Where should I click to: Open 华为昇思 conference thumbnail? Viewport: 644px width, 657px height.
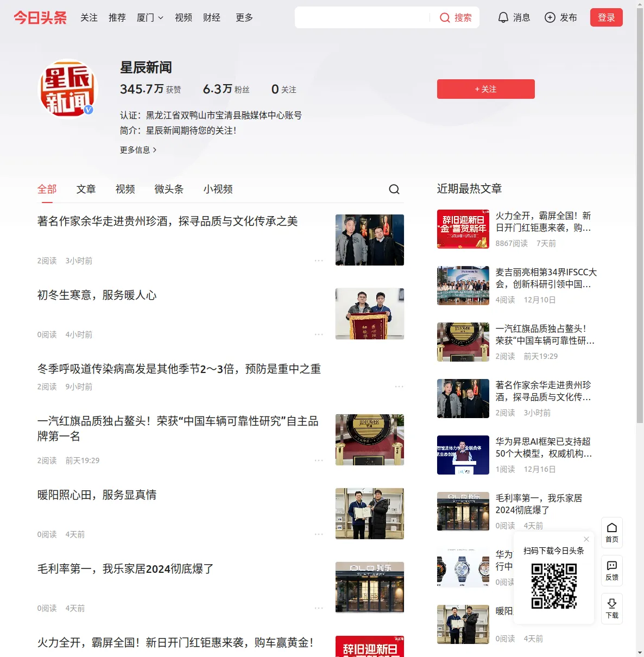click(x=463, y=455)
